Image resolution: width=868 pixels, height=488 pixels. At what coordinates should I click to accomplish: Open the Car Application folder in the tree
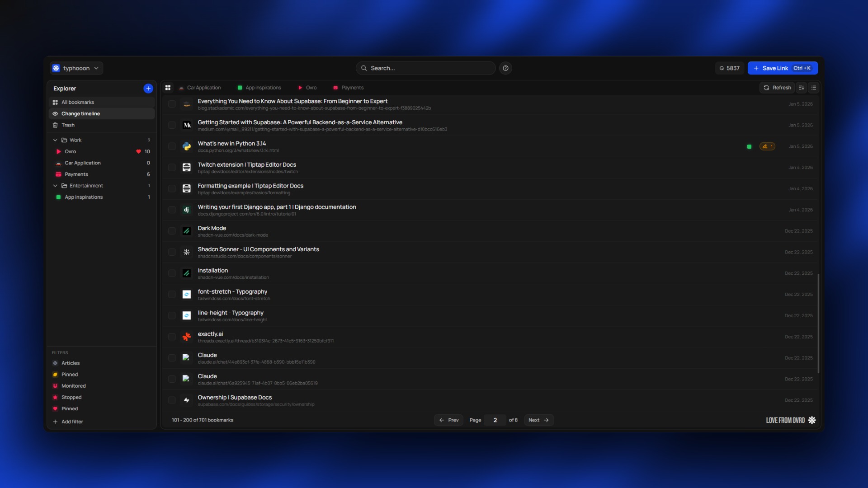(x=102, y=163)
